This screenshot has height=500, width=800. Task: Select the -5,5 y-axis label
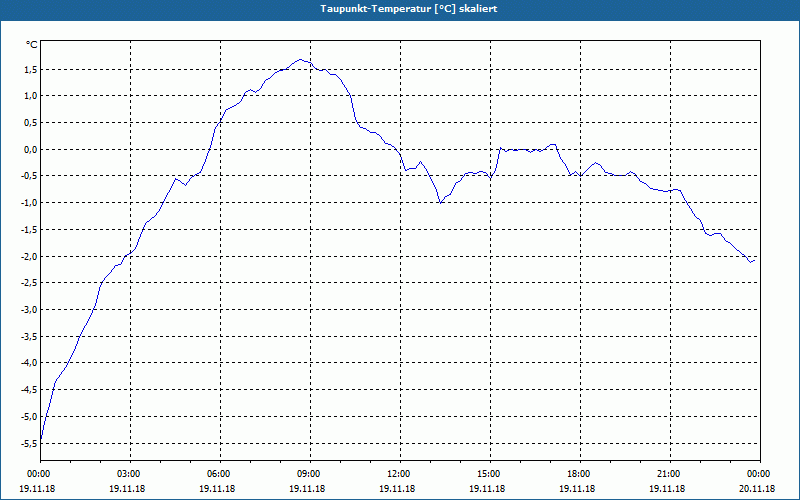pyautogui.click(x=28, y=443)
